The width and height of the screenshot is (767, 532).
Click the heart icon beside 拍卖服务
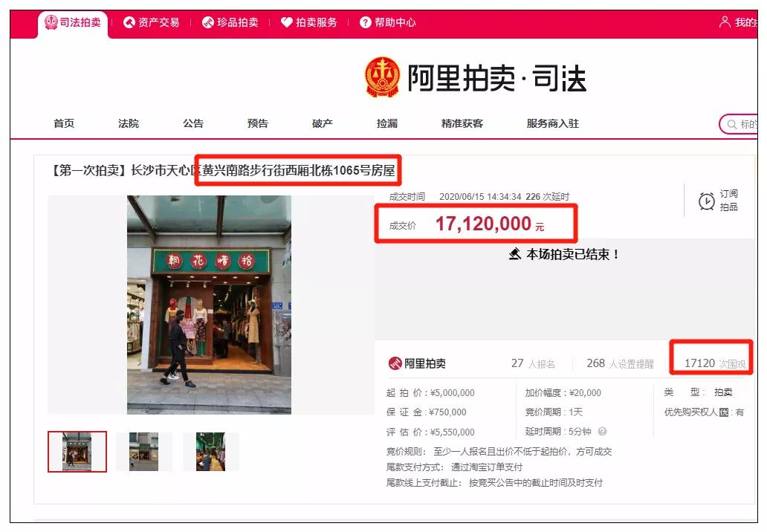[285, 23]
